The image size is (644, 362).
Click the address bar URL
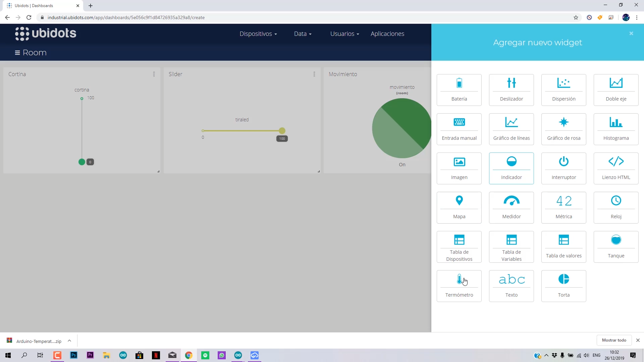coord(126,17)
